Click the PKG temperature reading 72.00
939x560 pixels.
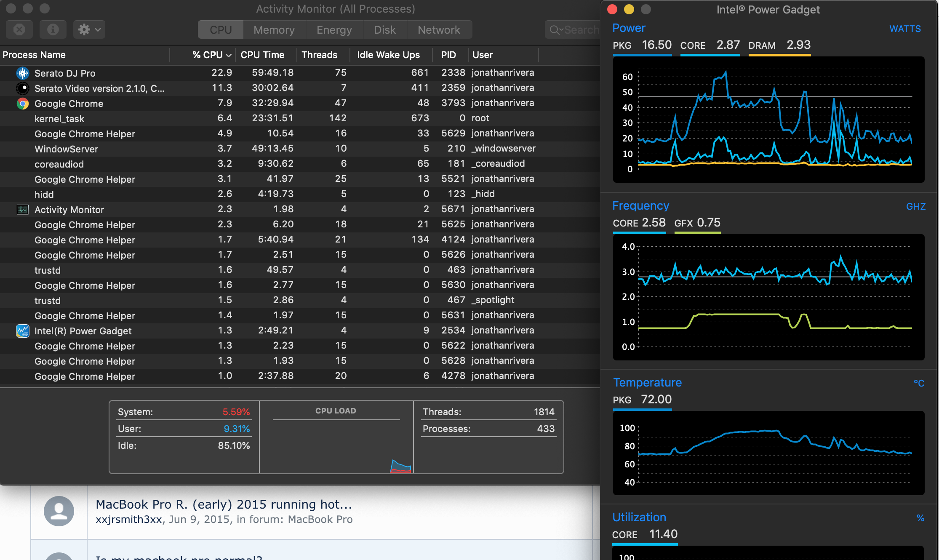click(656, 400)
